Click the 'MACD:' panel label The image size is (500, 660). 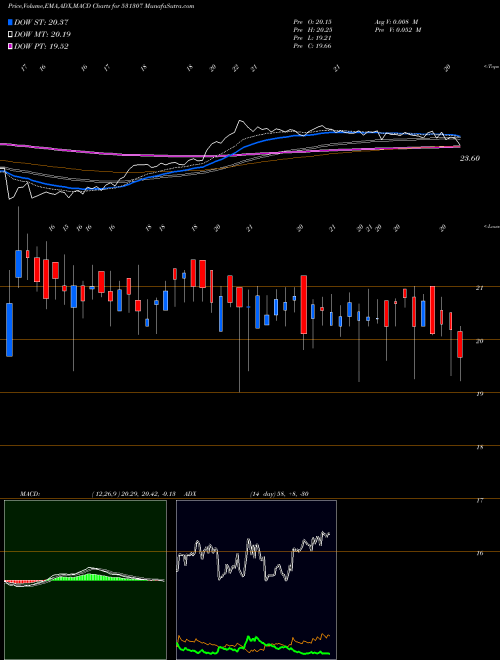pos(29,494)
